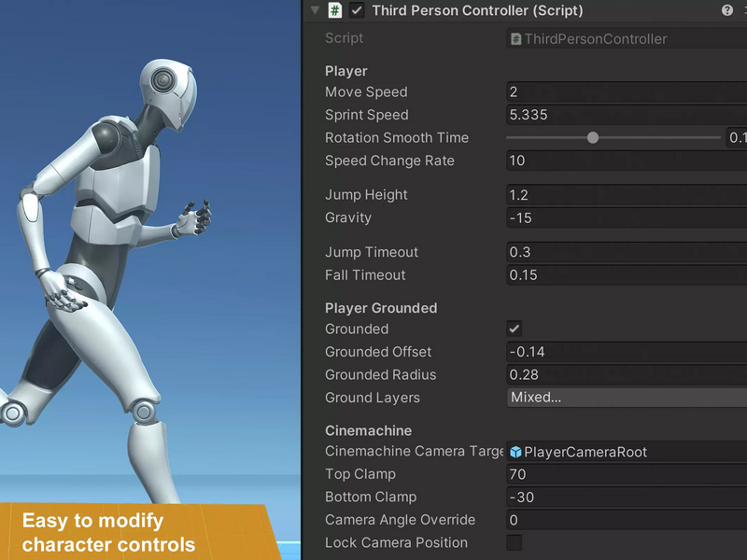Open the Ground Layers Mixed dropdown

tap(627, 398)
